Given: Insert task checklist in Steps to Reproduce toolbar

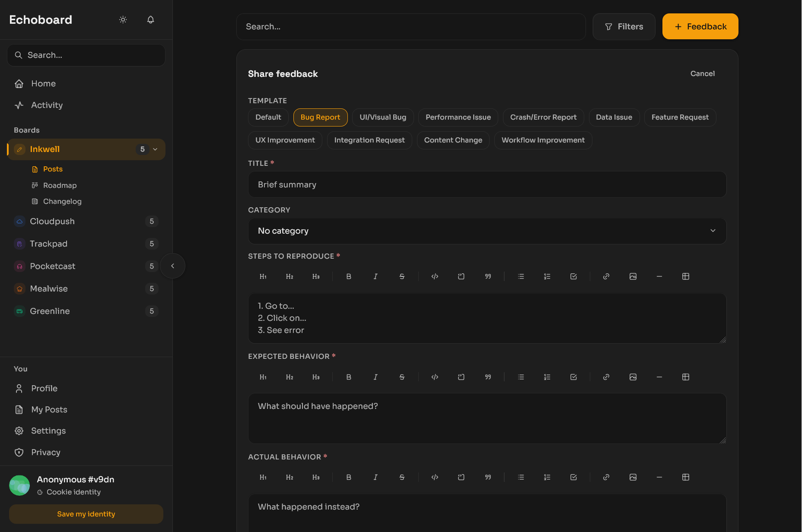Looking at the screenshot, I should click(573, 276).
